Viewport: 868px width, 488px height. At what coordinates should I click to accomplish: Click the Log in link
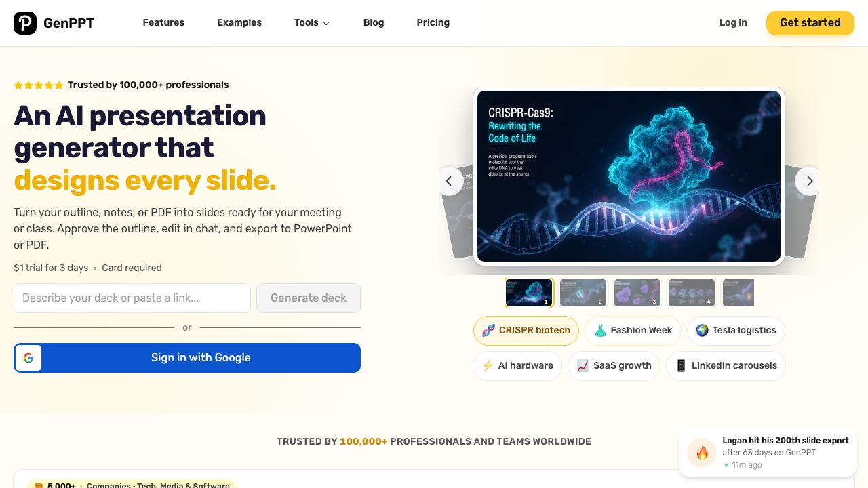tap(733, 23)
